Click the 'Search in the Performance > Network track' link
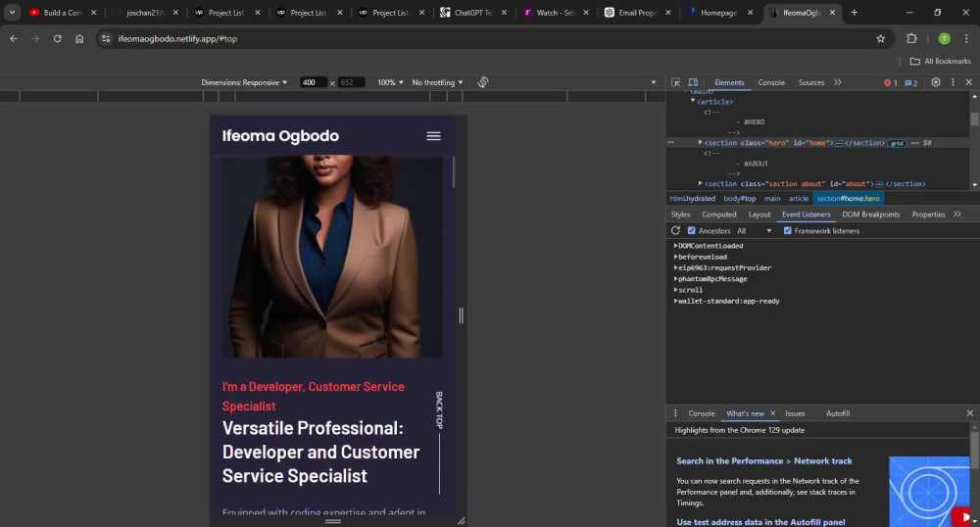Image resolution: width=980 pixels, height=527 pixels. (x=763, y=460)
